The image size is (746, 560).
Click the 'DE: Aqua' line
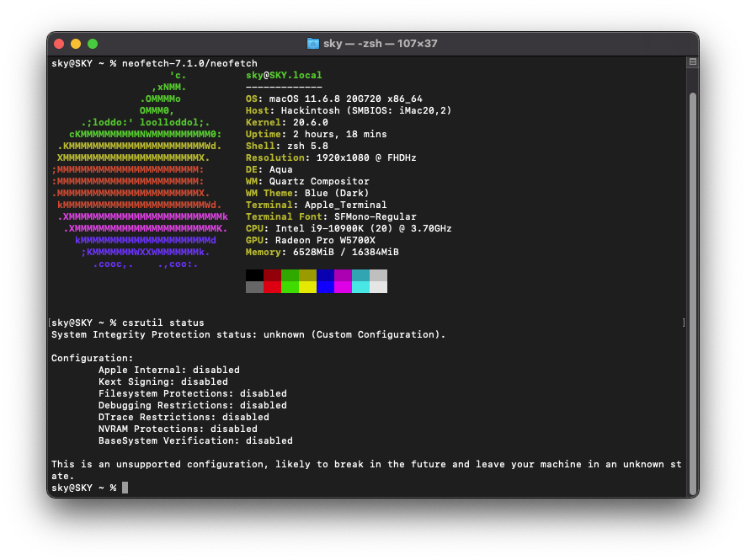coord(269,169)
